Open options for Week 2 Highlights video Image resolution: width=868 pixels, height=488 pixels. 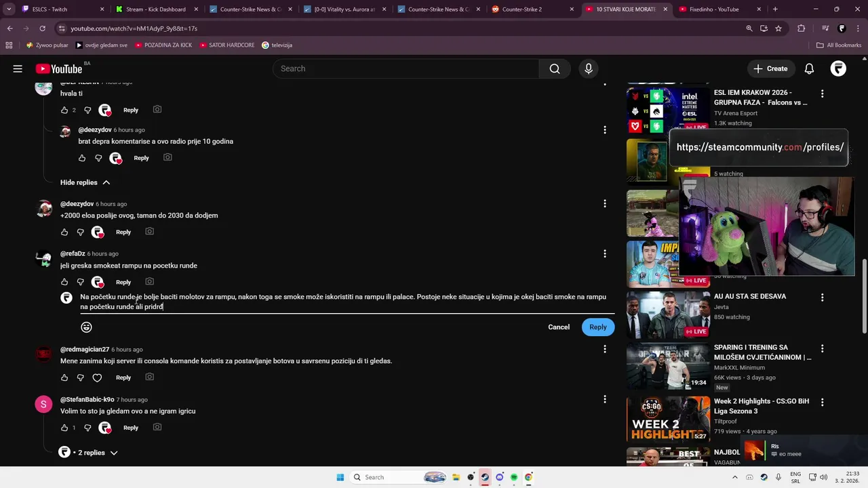point(822,401)
